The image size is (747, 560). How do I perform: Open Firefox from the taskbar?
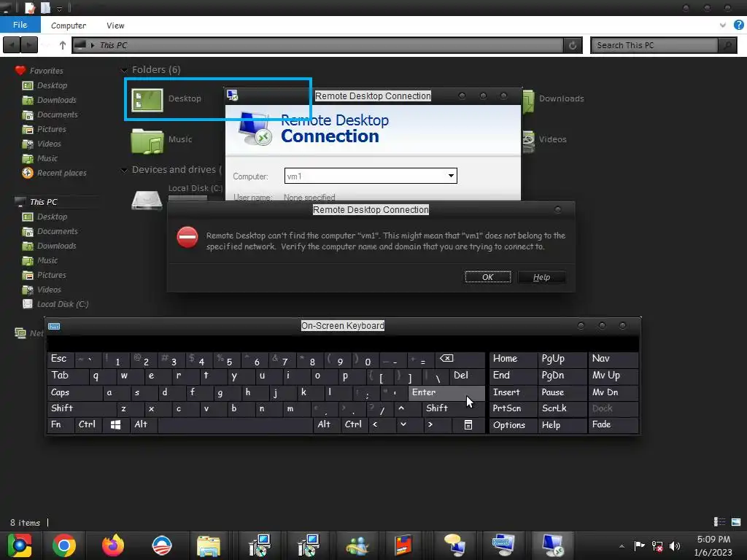pos(113,545)
